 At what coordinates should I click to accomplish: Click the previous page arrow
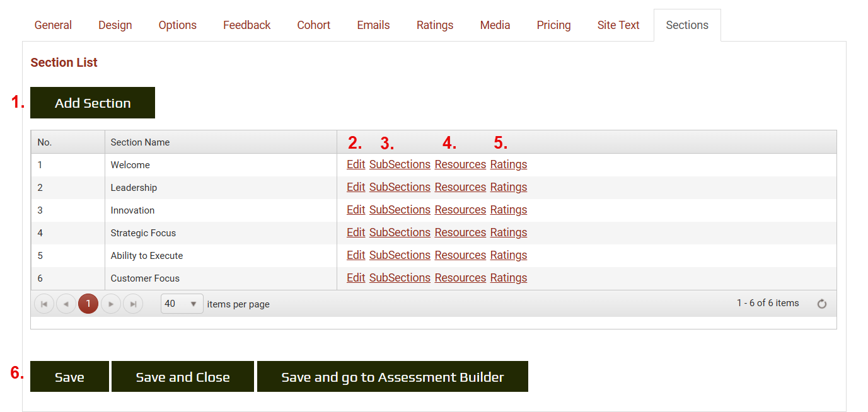[66, 303]
